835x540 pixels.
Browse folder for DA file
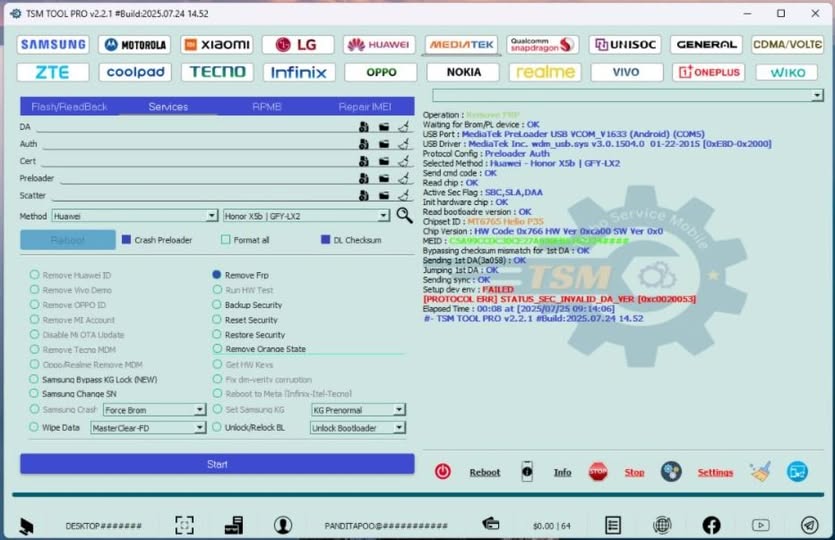click(x=384, y=127)
